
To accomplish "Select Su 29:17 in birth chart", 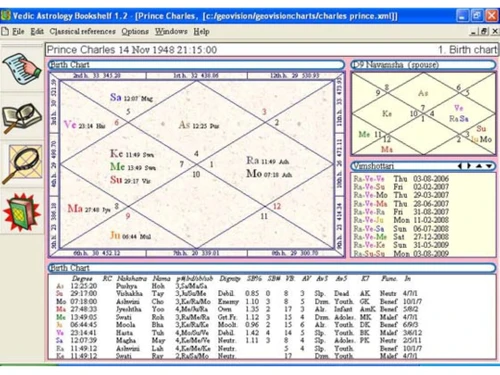I will click(x=130, y=180).
